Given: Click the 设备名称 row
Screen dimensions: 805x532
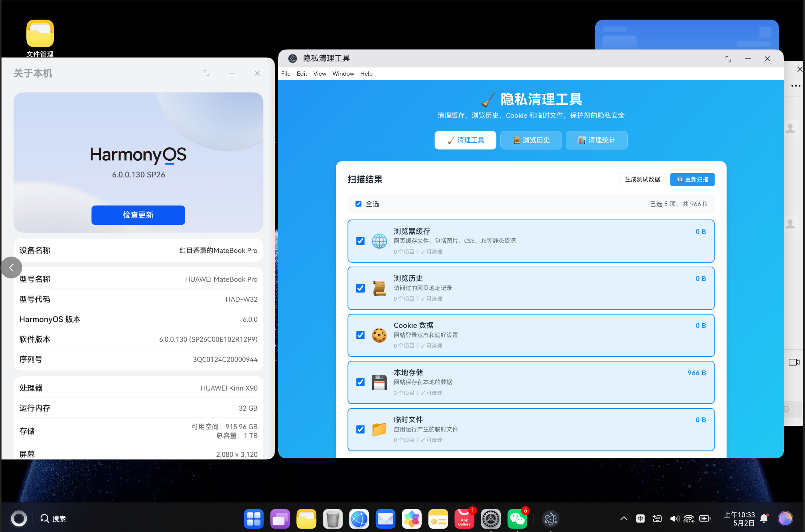Looking at the screenshot, I should pyautogui.click(x=138, y=250).
